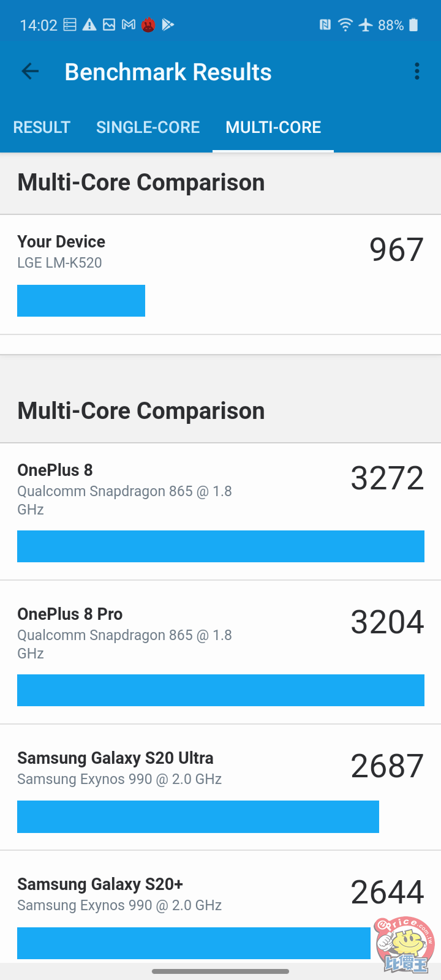441x980 pixels.
Task: Select the OnePlus 8 Pro entry
Action: click(x=221, y=652)
